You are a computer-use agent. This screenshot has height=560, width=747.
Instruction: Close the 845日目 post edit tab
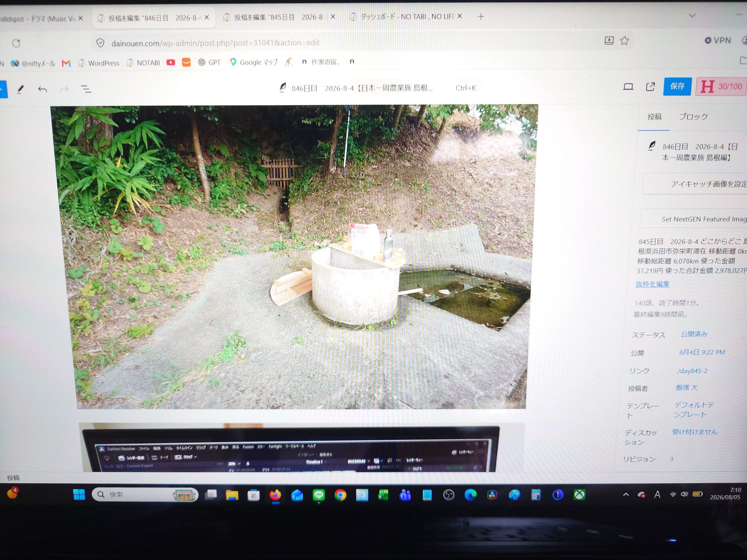coord(333,17)
